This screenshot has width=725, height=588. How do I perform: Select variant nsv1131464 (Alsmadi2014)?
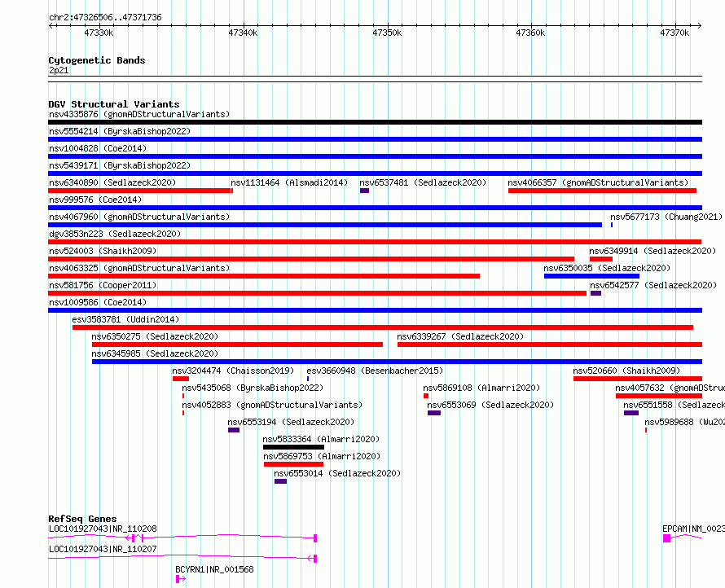[x=289, y=182]
